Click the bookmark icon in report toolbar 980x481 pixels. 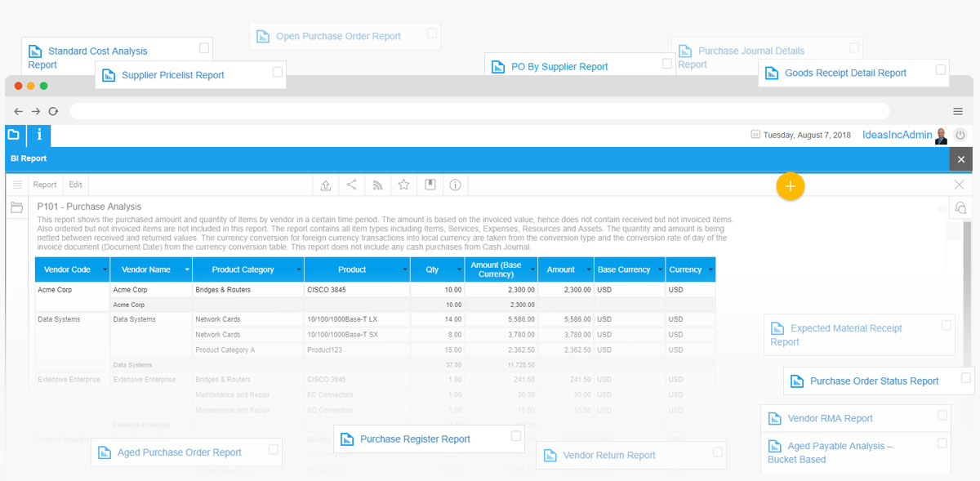pos(430,185)
